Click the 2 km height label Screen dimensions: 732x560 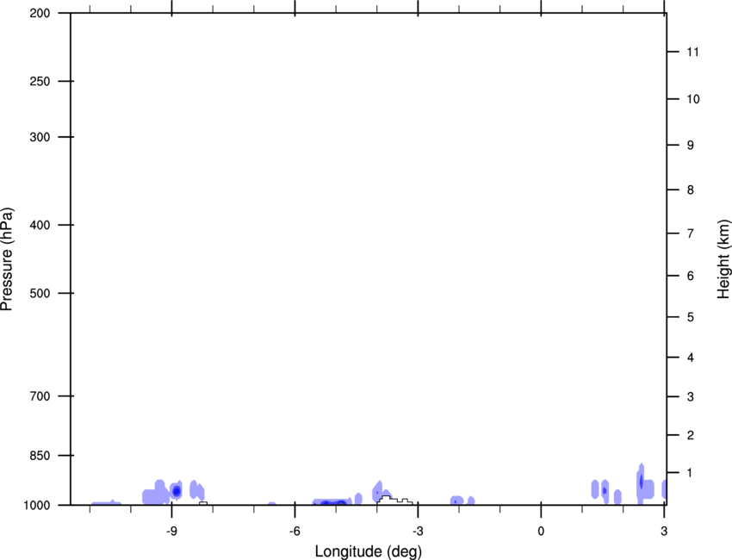[x=691, y=435]
